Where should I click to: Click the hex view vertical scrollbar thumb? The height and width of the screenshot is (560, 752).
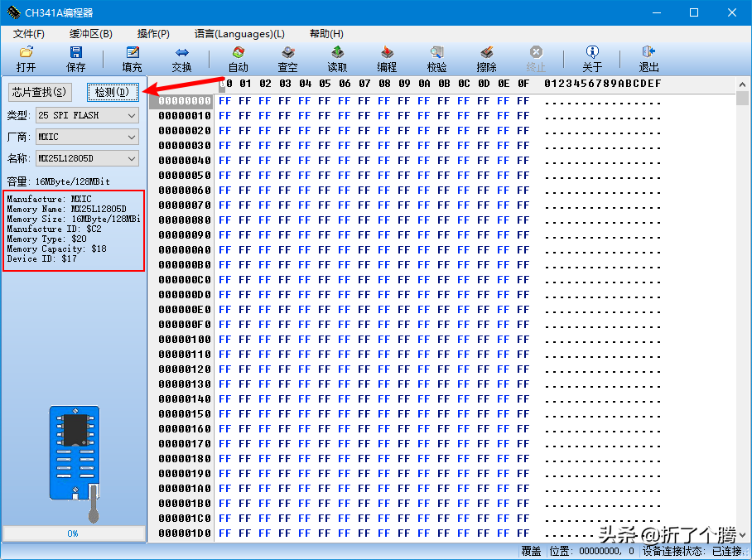(x=742, y=99)
